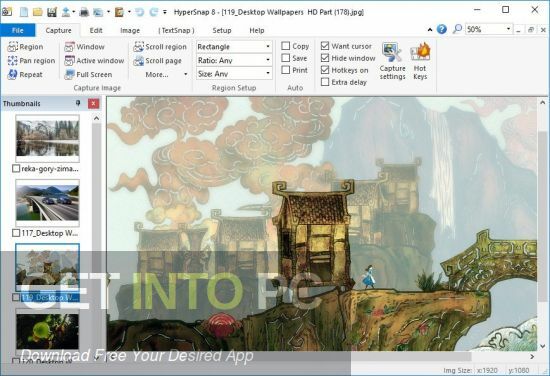Open a file using the folder icon
This screenshot has width=550, height=376.
pyautogui.click(x=38, y=12)
